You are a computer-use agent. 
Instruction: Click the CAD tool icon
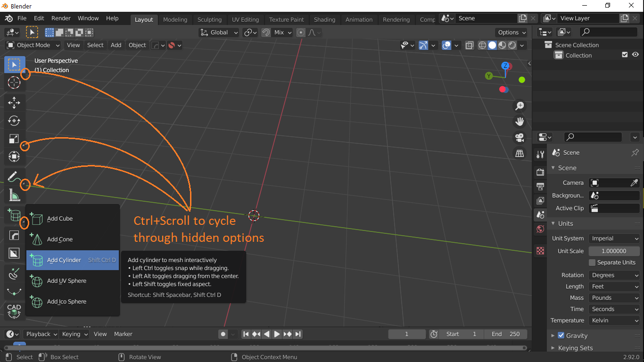14,311
